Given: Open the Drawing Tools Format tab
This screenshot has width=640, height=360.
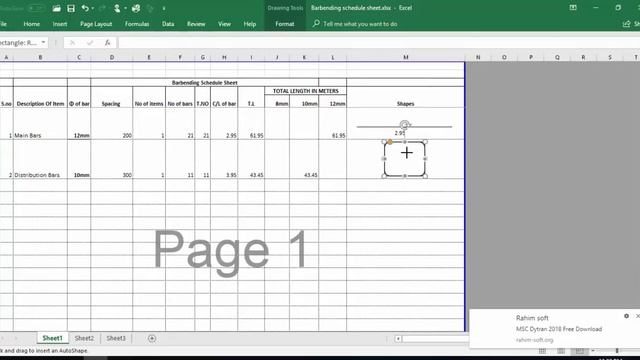Looking at the screenshot, I should tap(284, 24).
